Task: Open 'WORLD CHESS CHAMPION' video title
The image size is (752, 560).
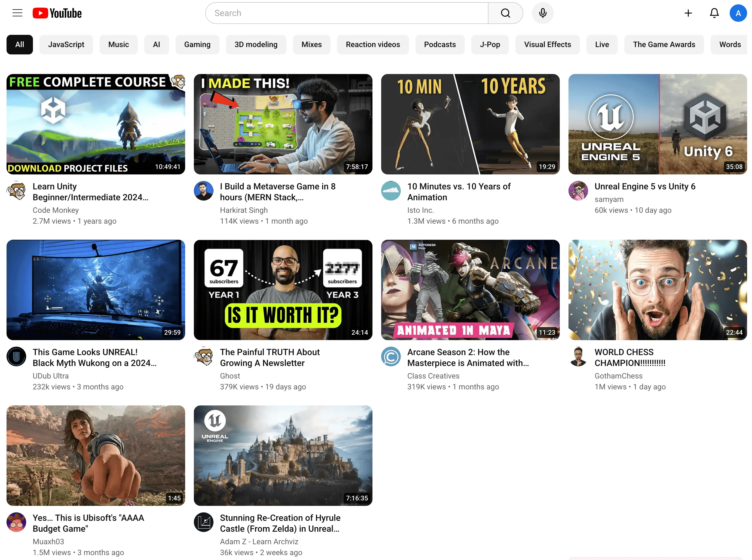Action: click(x=630, y=358)
